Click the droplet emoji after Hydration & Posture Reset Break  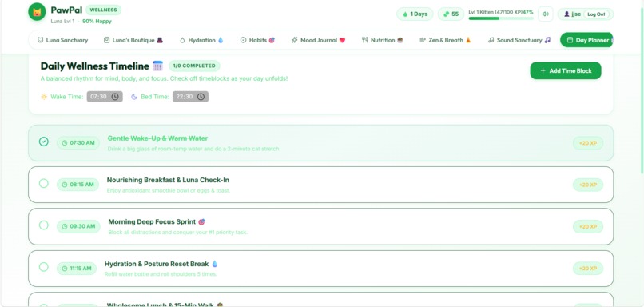[x=214, y=264]
